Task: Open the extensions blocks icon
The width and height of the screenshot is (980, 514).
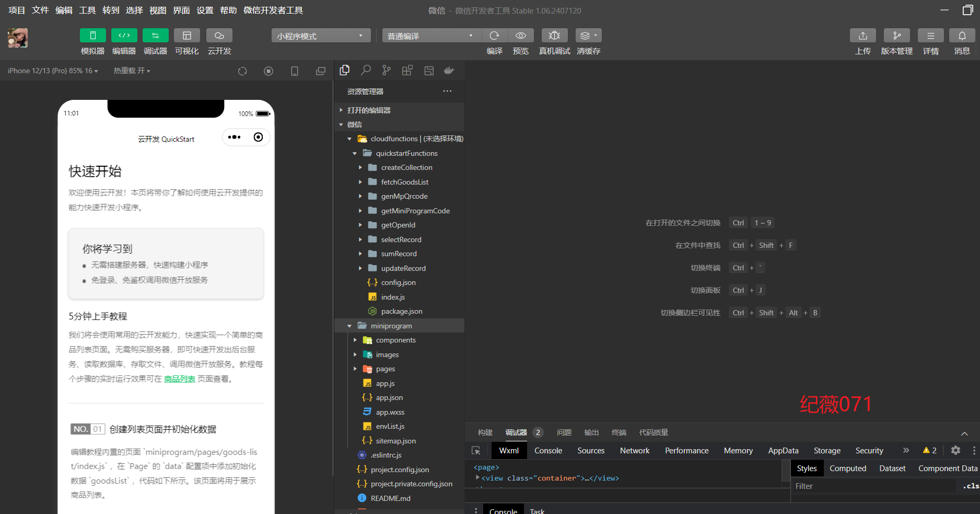Action: click(x=407, y=70)
